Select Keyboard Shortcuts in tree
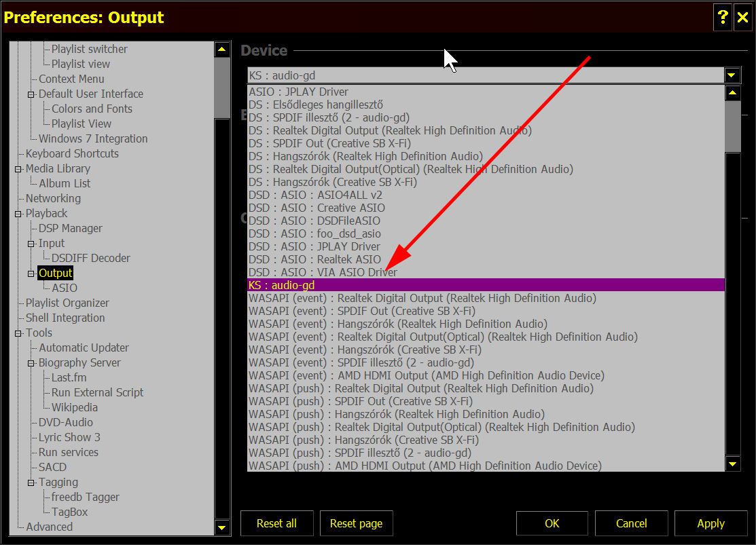The height and width of the screenshot is (545, 756). coord(72,153)
